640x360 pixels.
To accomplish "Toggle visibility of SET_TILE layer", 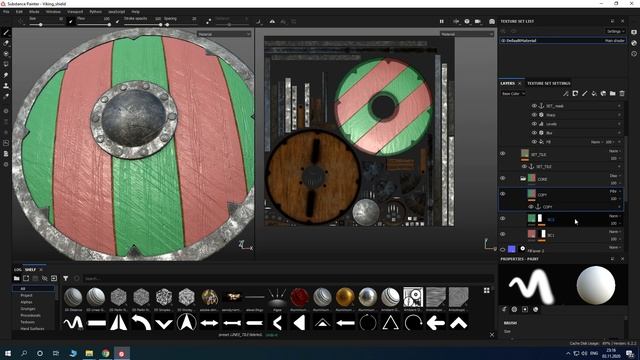I will pyautogui.click(x=502, y=154).
